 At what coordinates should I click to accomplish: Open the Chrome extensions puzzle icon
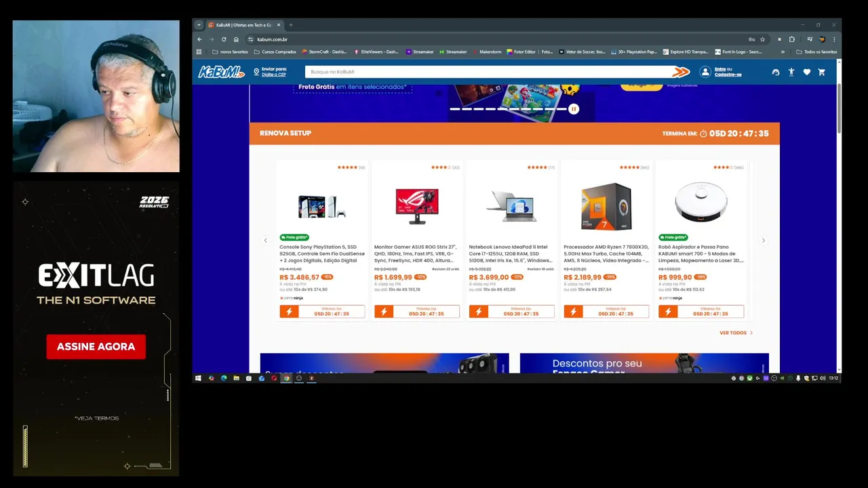click(x=791, y=39)
